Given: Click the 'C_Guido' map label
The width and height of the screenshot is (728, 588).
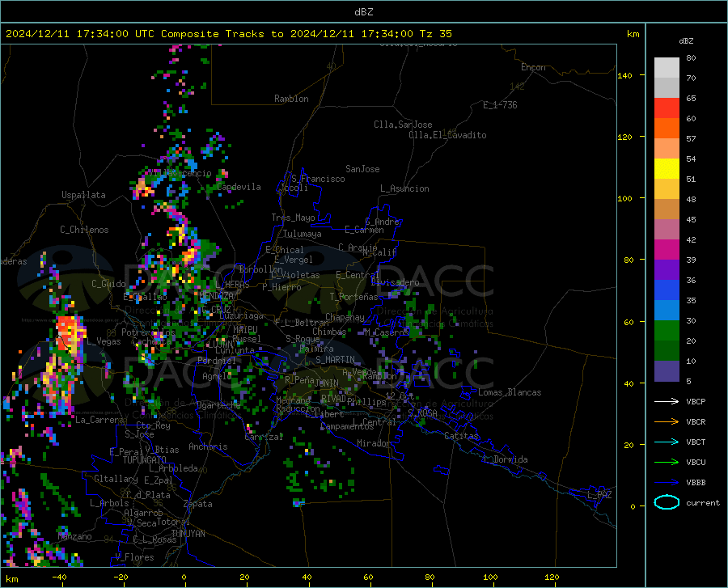Looking at the screenshot, I should pos(108,284).
